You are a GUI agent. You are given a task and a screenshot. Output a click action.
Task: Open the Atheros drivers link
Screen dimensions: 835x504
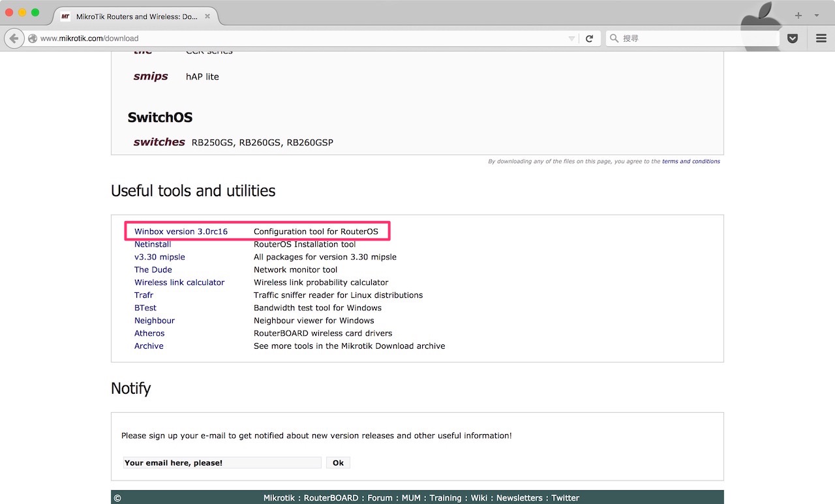tap(149, 333)
